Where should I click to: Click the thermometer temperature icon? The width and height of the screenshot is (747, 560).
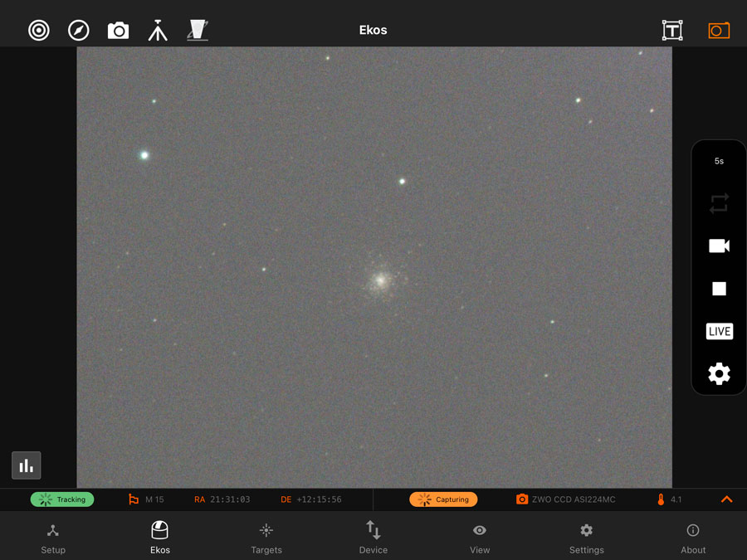(x=661, y=499)
